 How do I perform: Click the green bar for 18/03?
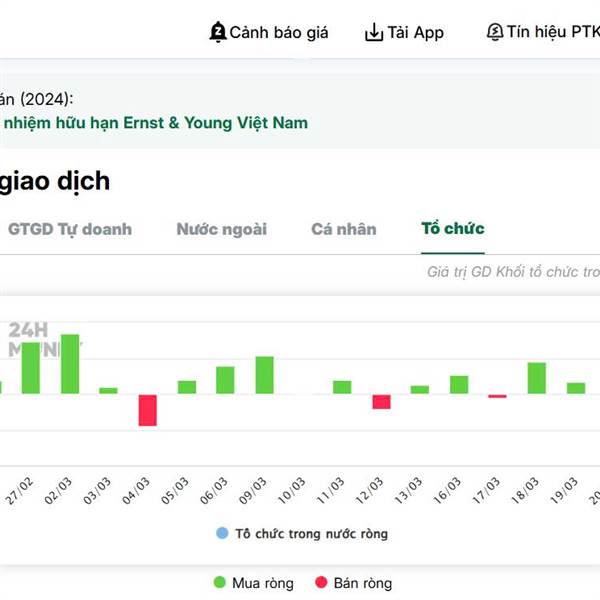pyautogui.click(x=537, y=378)
